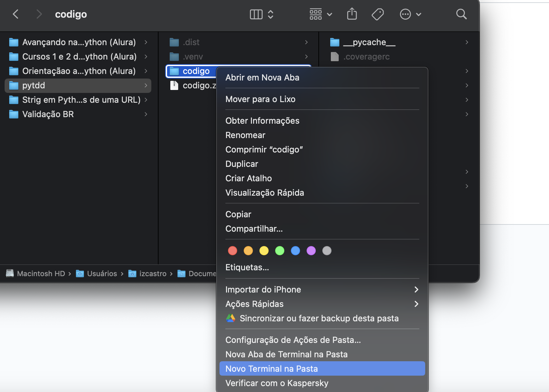Select the Orientaçãao a...ython (Alura) folder
549x392 pixels.
[x=78, y=71]
